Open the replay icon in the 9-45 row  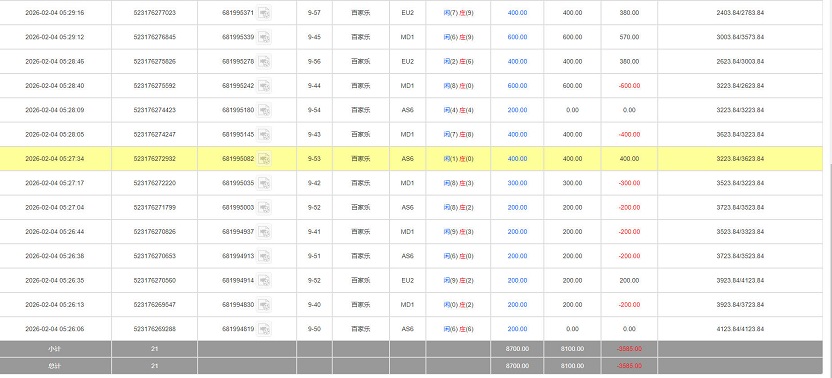pos(264,37)
